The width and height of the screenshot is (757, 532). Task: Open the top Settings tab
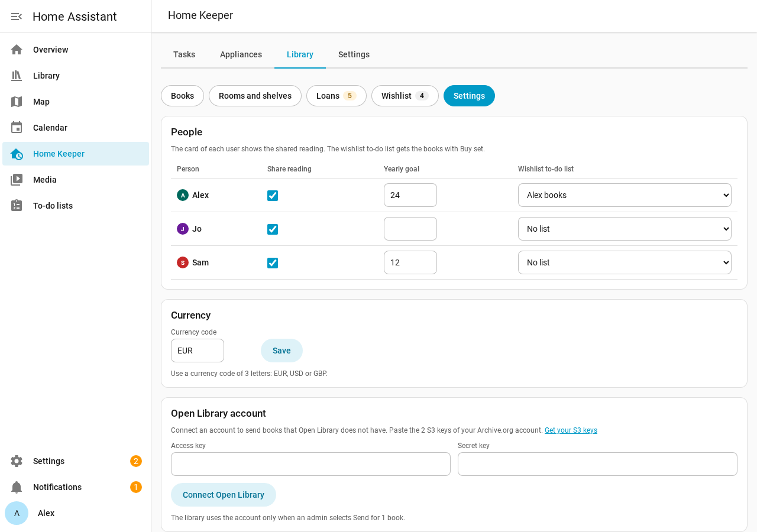354,54
